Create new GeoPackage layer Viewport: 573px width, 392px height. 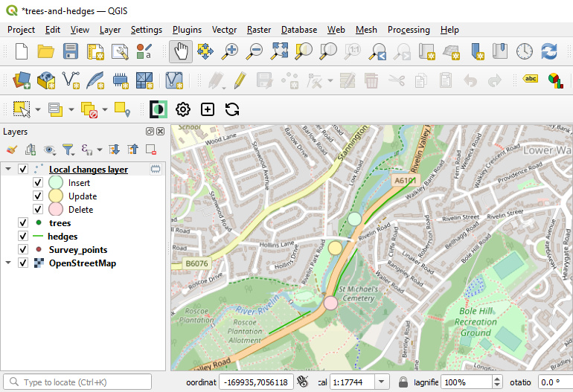point(46,80)
